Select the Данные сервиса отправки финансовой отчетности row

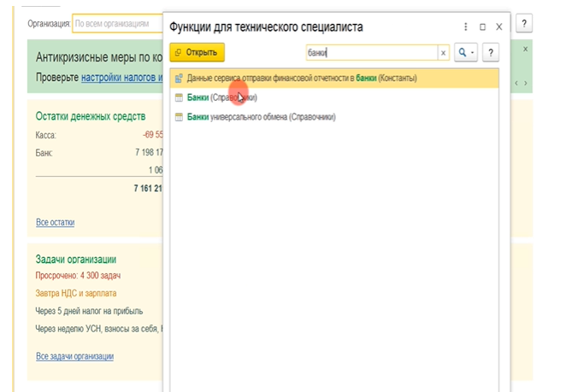[x=301, y=79]
